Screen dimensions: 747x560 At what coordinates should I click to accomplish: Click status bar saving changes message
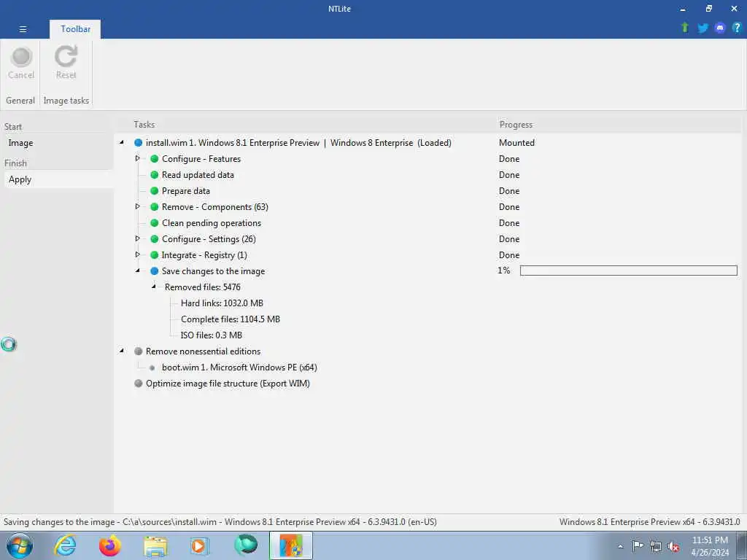pyautogui.click(x=220, y=522)
